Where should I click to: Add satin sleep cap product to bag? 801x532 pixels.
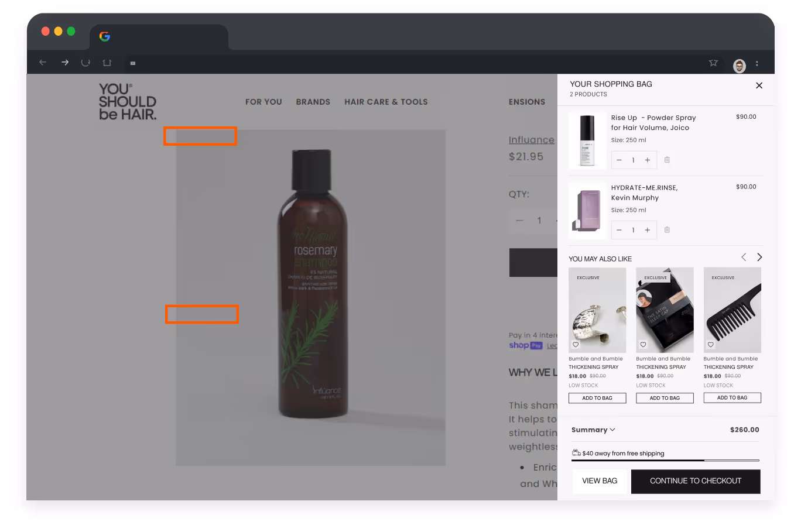(665, 398)
